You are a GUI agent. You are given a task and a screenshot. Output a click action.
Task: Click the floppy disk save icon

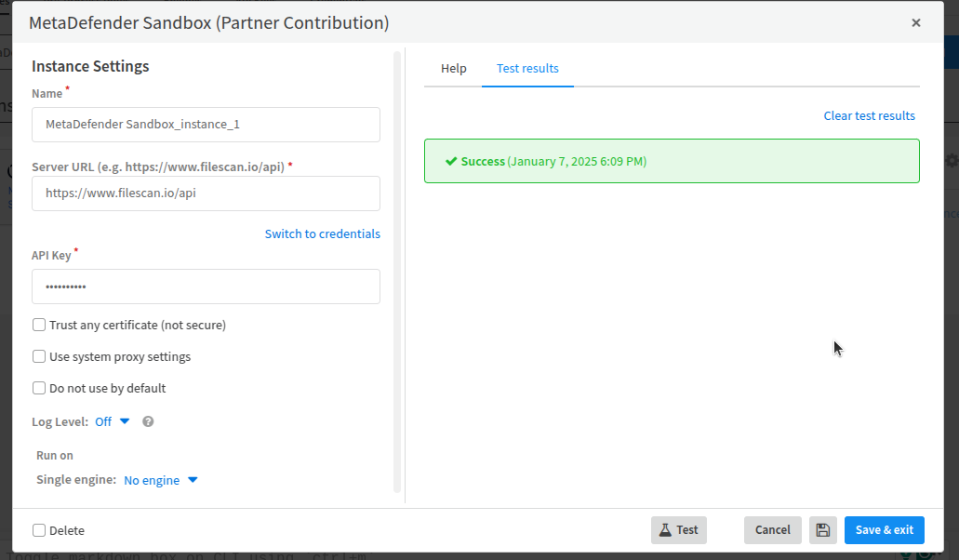pyautogui.click(x=822, y=530)
